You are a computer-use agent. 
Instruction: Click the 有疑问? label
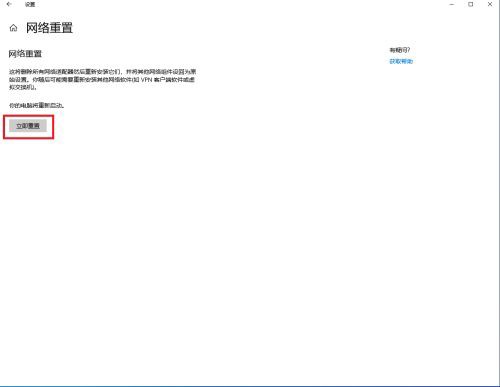(400, 50)
